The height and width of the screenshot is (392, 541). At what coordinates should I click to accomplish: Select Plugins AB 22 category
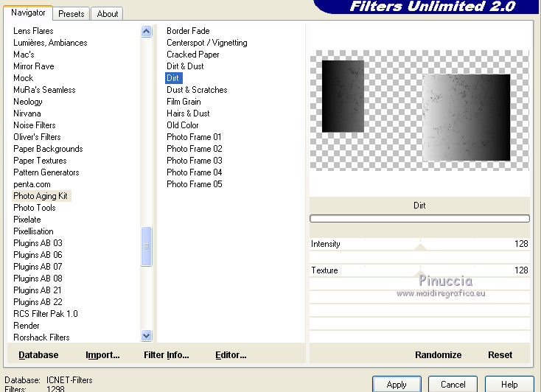38,302
